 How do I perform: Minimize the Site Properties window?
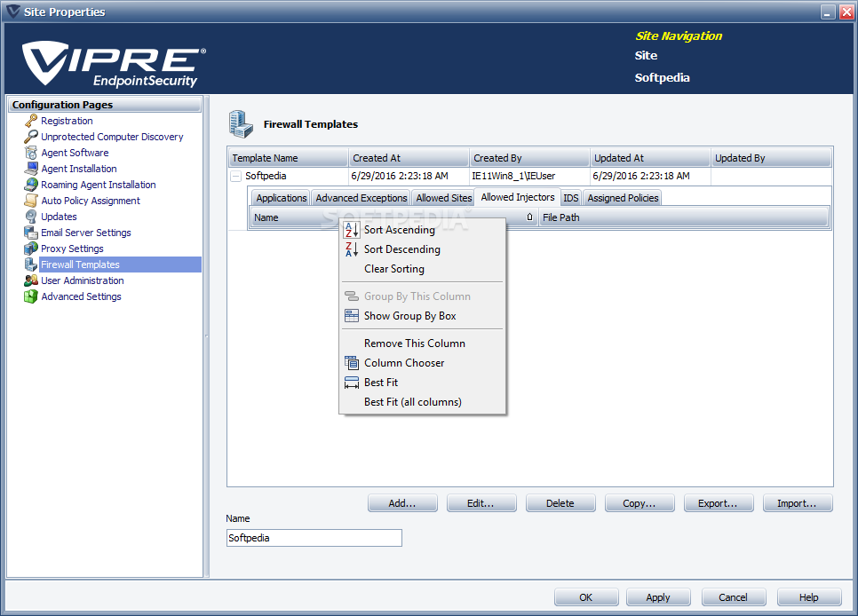[x=828, y=12]
